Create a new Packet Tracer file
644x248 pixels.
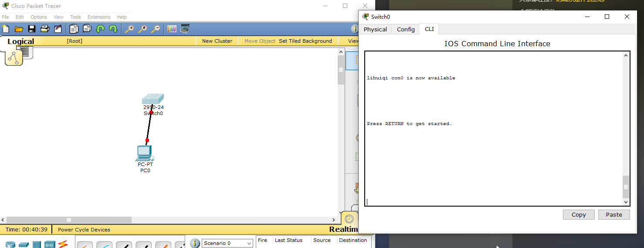click(x=6, y=29)
